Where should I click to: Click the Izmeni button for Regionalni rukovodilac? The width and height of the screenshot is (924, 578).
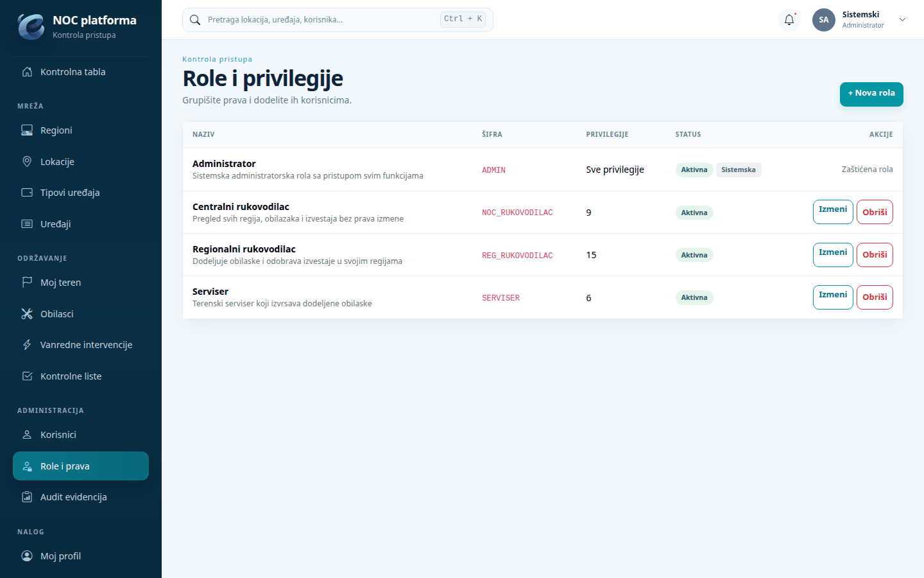point(833,255)
